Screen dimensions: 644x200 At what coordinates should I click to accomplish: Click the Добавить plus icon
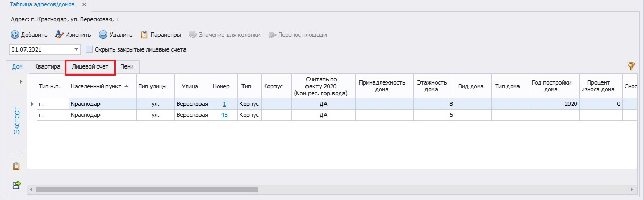tap(15, 35)
